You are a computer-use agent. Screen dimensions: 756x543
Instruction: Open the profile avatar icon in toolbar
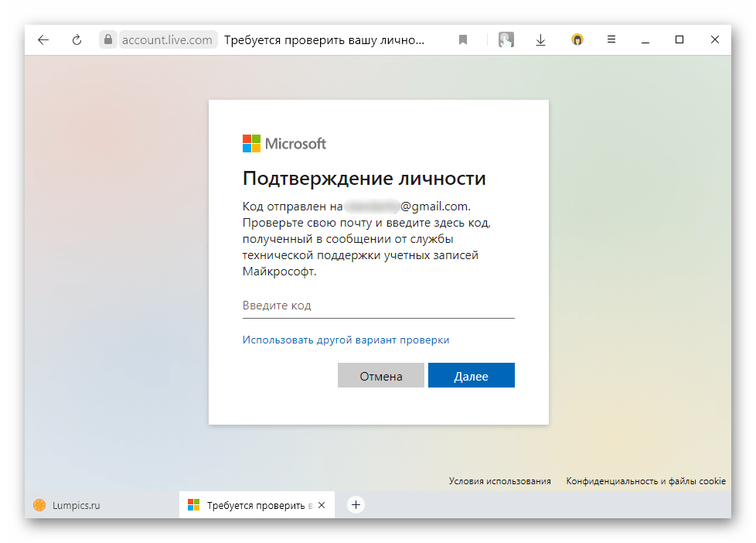tap(506, 40)
